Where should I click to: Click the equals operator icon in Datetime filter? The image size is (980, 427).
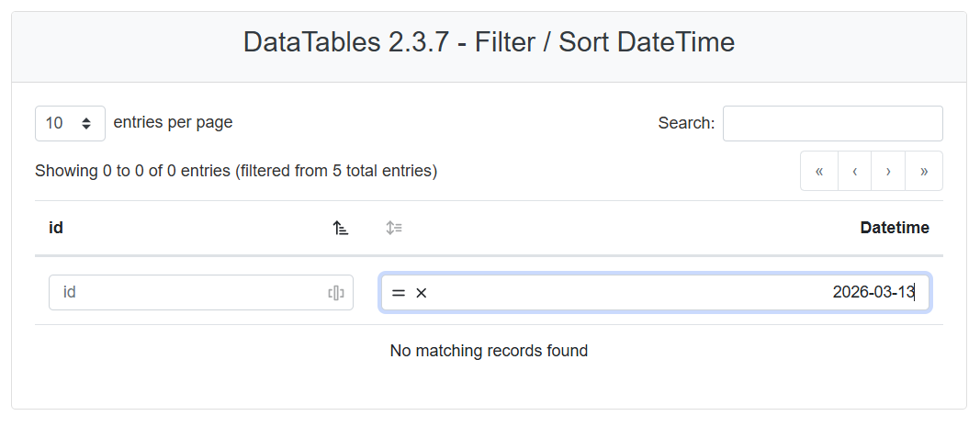click(398, 293)
